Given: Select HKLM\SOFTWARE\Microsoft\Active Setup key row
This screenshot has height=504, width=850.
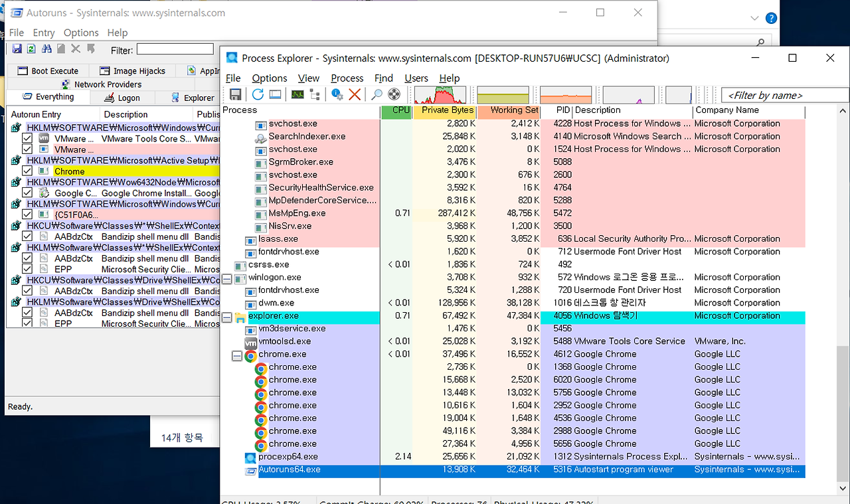Looking at the screenshot, I should tap(113, 160).
